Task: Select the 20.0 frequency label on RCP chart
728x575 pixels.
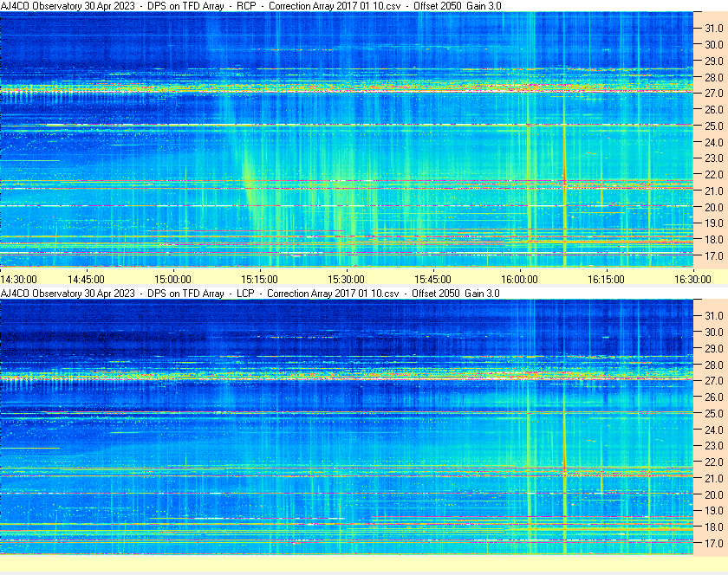Action: (714, 208)
